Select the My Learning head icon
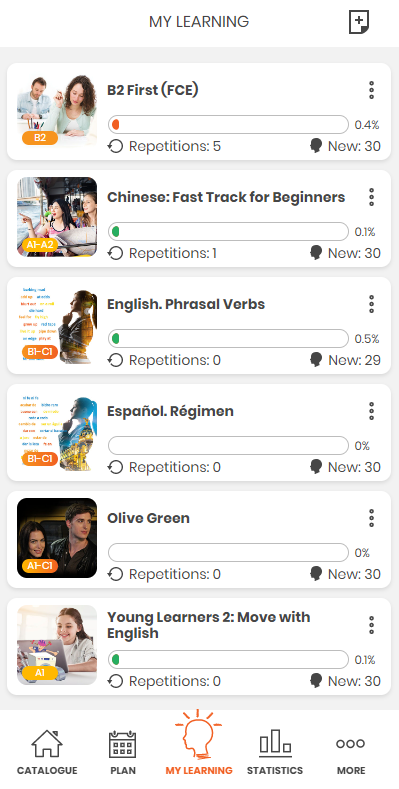Image resolution: width=399 pixels, height=789 pixels. [x=198, y=733]
